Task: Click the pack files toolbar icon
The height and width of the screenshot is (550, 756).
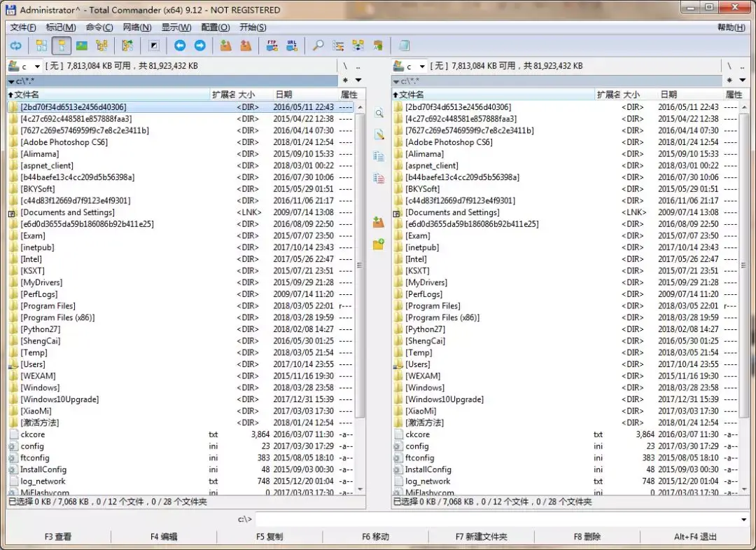Action: (x=225, y=46)
